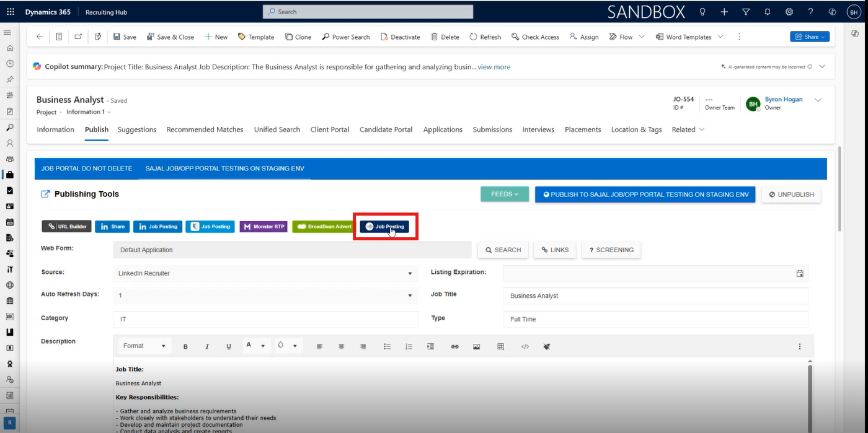Open the BH user account avatar
The height and width of the screenshot is (433, 868).
[x=854, y=12]
